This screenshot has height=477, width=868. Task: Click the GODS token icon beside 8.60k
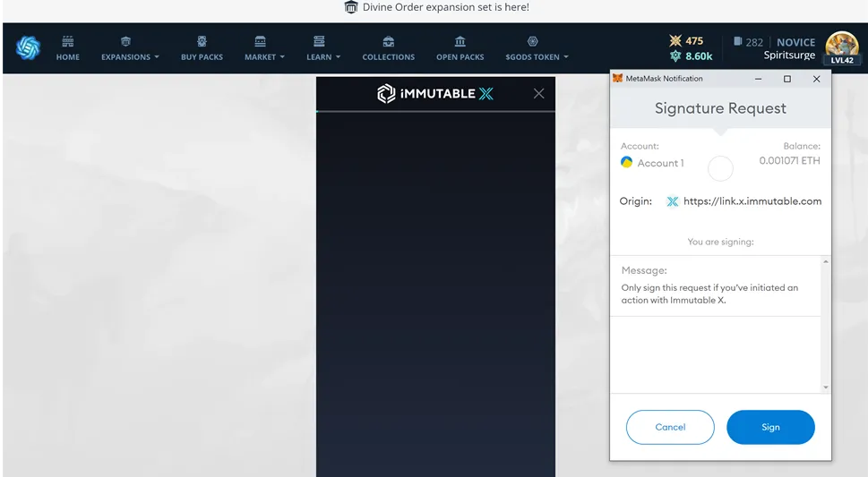675,55
